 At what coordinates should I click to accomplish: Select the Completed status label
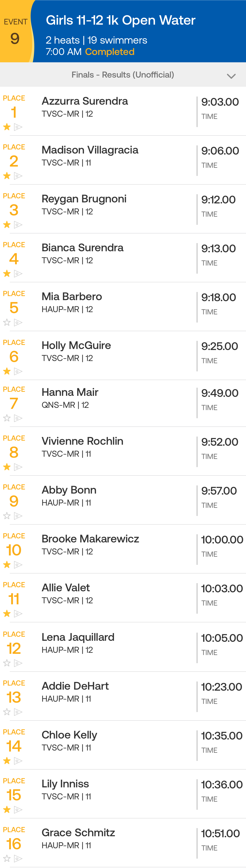(110, 52)
